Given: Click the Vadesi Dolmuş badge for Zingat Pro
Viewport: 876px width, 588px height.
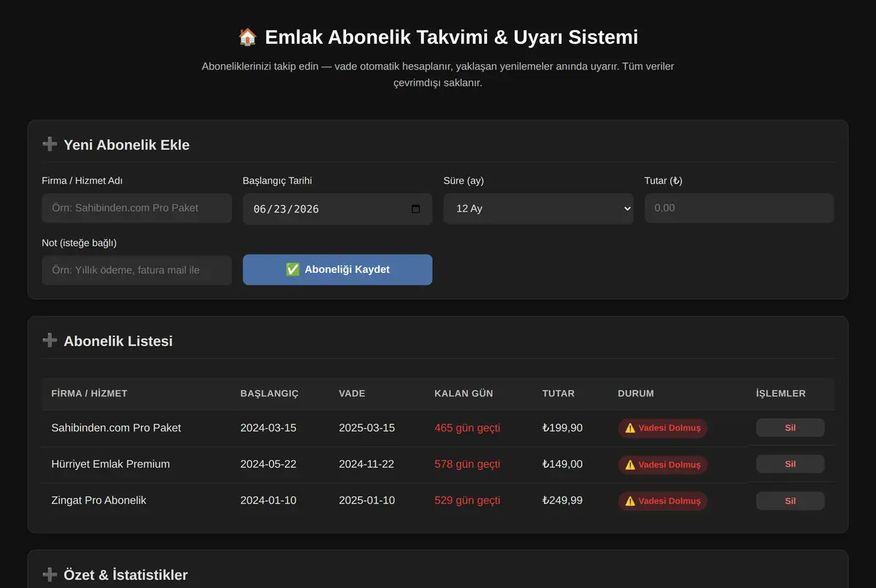Looking at the screenshot, I should click(x=662, y=501).
